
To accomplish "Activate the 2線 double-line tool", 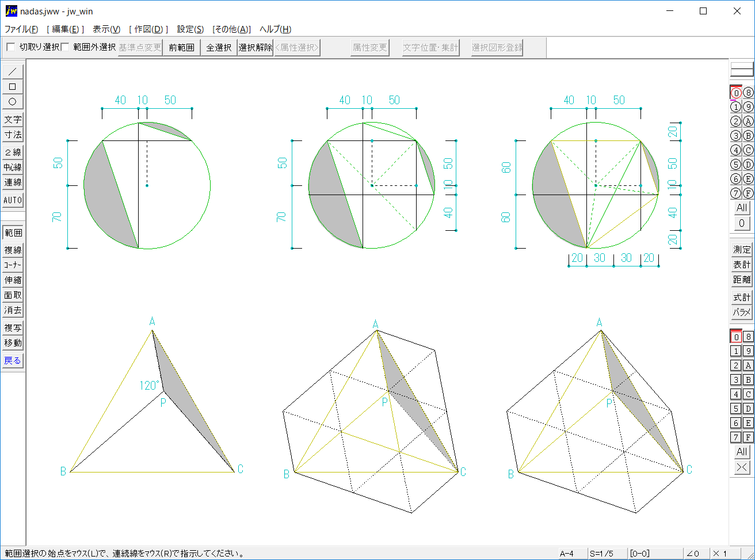I will point(13,153).
